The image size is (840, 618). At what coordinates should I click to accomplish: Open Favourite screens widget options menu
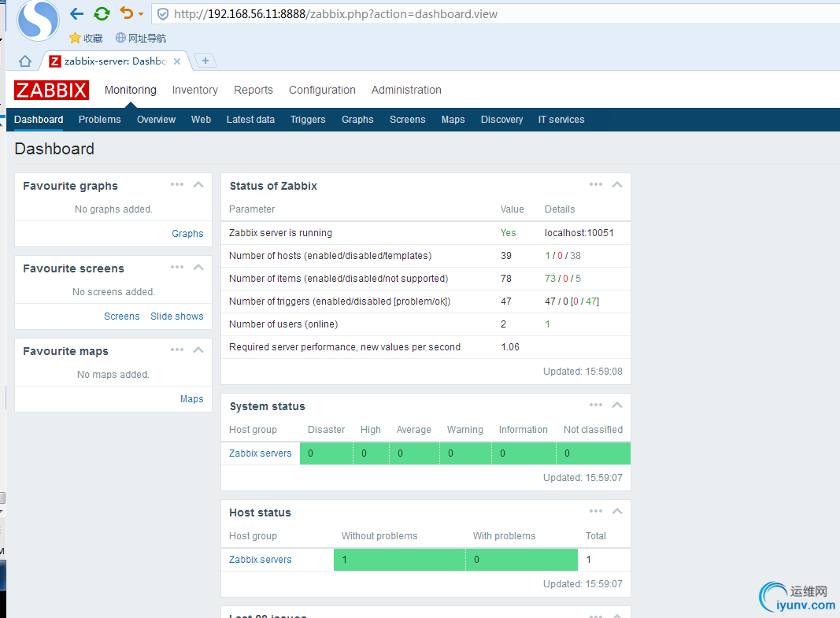click(x=177, y=267)
